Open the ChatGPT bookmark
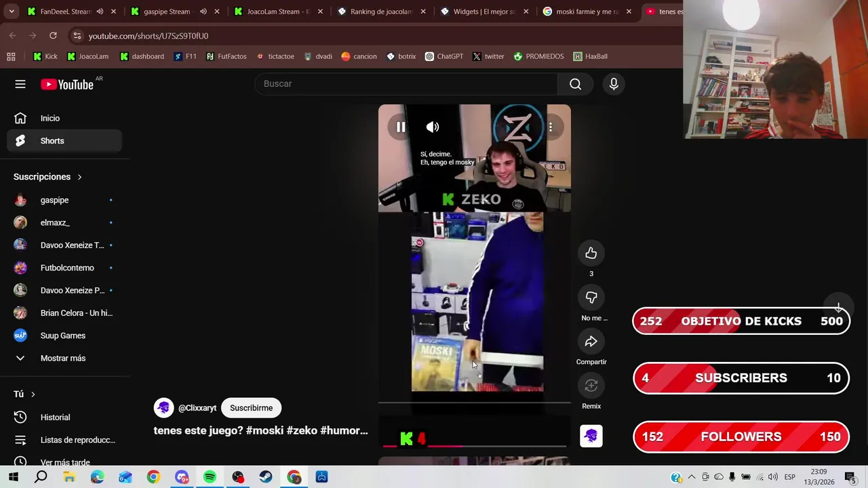 pyautogui.click(x=443, y=56)
